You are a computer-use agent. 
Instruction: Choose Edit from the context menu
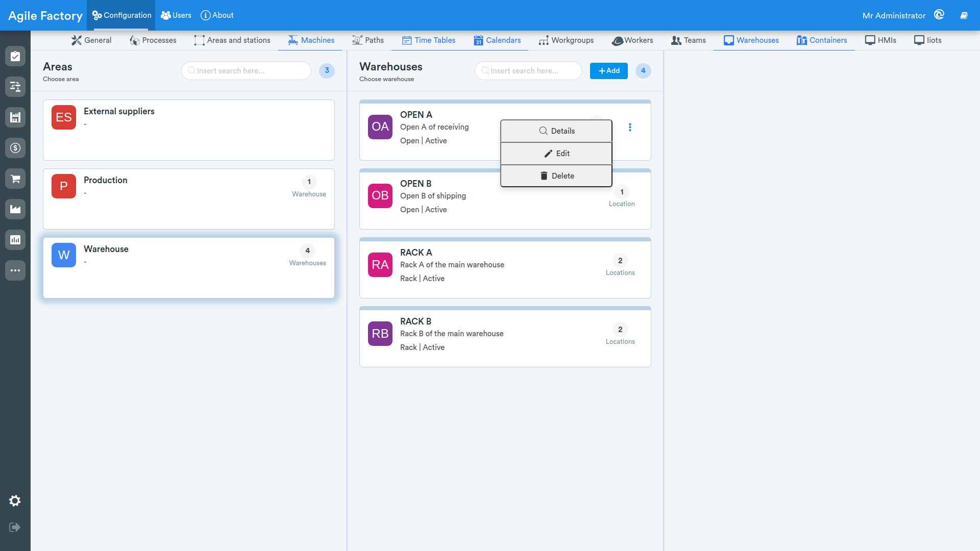tap(556, 154)
